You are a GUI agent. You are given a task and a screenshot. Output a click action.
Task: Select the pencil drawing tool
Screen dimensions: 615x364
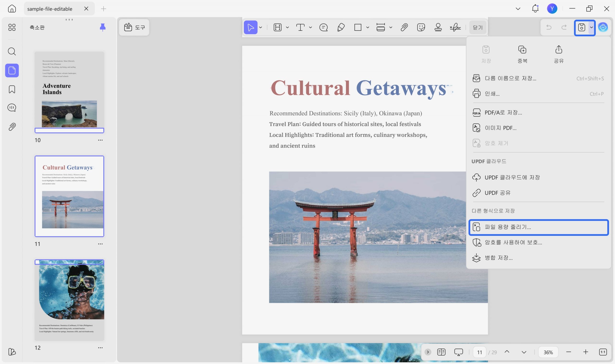click(341, 27)
